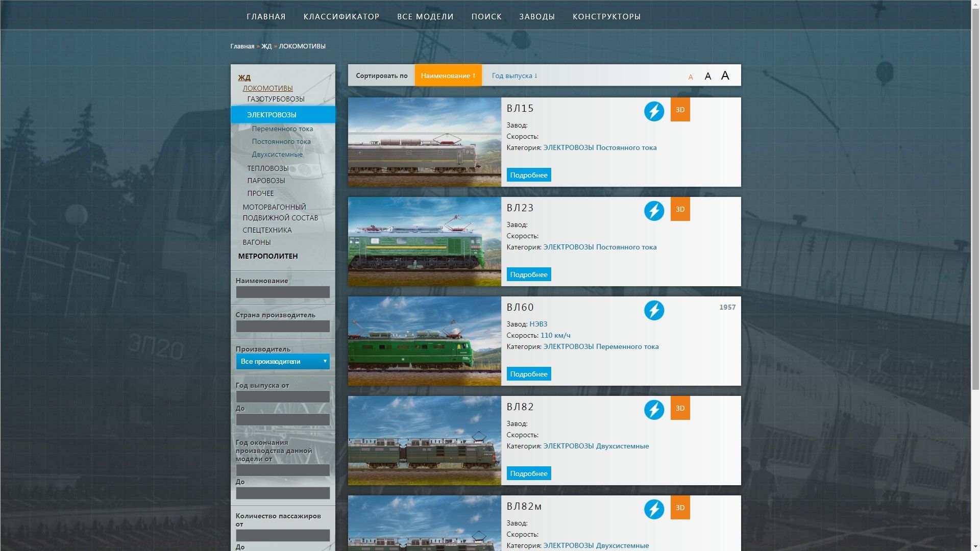Viewport: 980px width, 551px height.
Task: Open КЛАССИФИКАТОР in top menu
Action: 341,16
